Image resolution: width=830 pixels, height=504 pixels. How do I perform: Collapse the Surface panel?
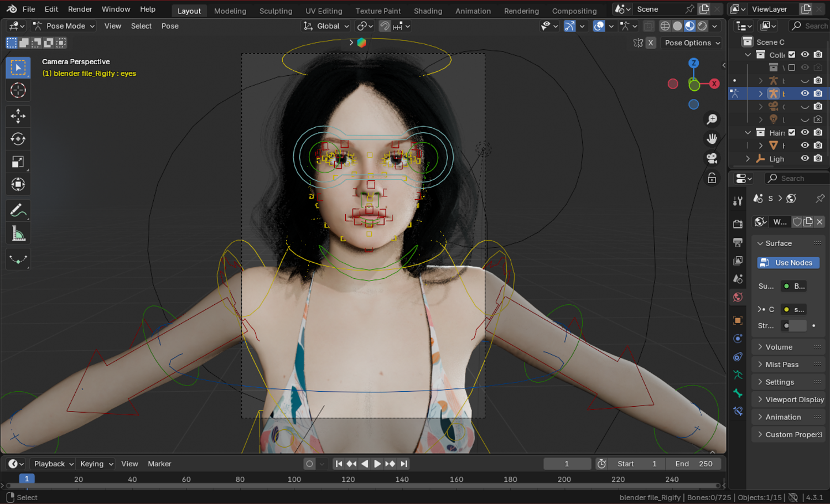pos(788,243)
